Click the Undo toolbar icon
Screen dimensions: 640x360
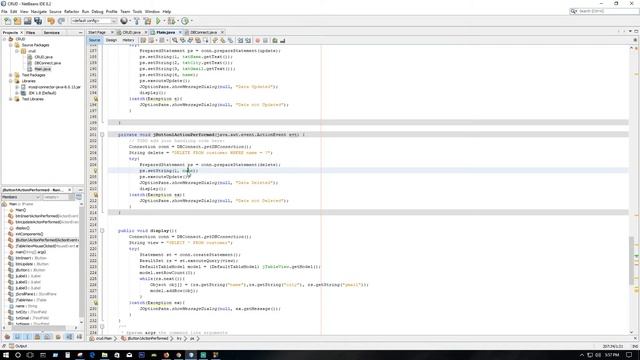(51, 21)
